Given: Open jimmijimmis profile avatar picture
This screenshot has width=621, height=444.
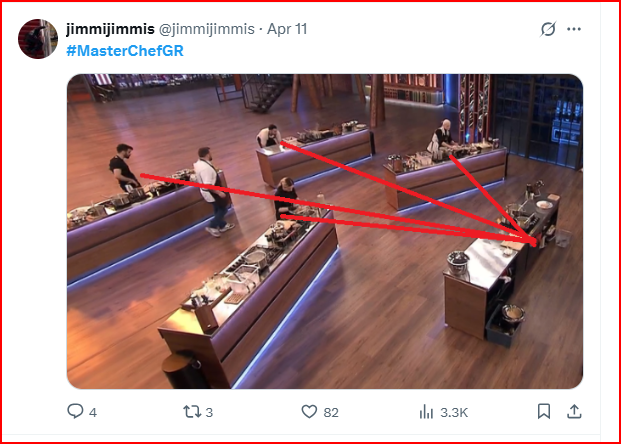Looking at the screenshot, I should 38,39.
